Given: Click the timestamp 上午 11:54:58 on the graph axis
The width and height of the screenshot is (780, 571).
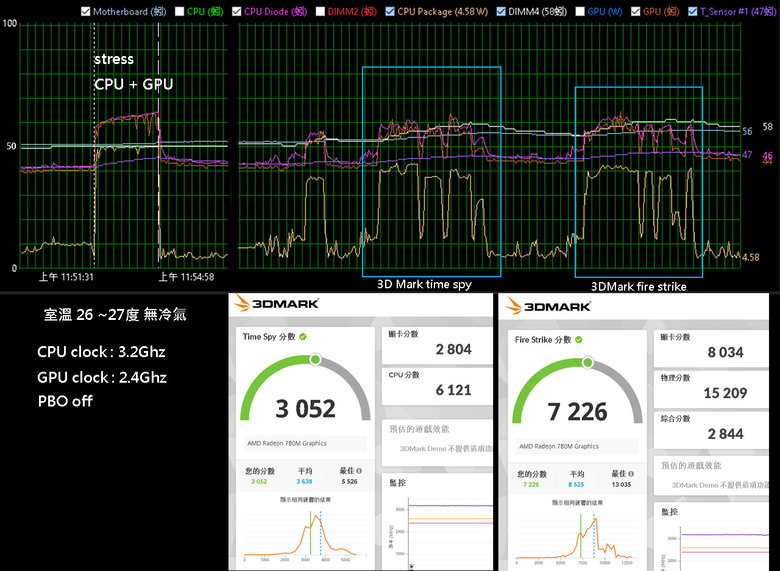Looking at the screenshot, I should [x=187, y=277].
